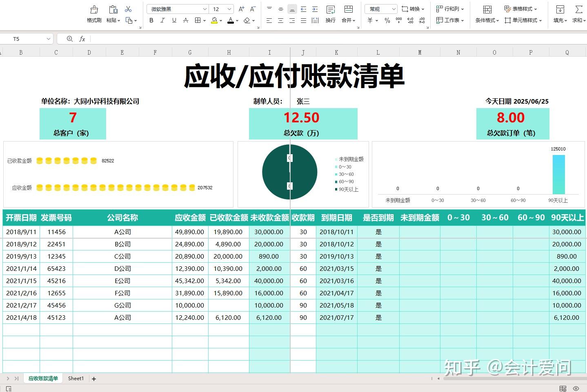Click the AutoSum (求和) sigma icon
The height and width of the screenshot is (392, 587).
point(578,9)
